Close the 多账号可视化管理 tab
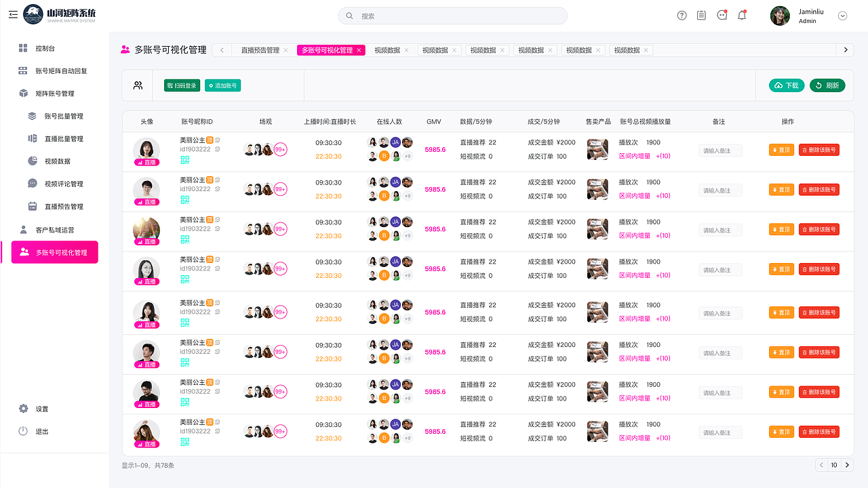 click(359, 50)
